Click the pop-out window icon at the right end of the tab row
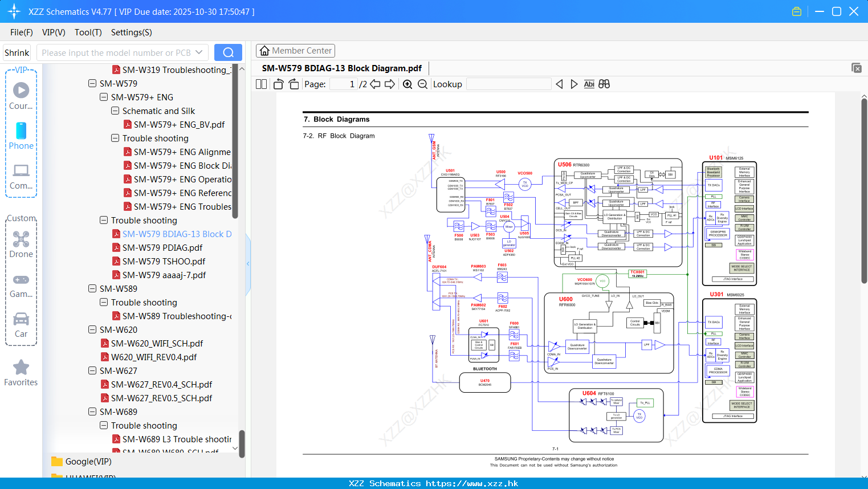This screenshot has width=868, height=489. tap(857, 68)
